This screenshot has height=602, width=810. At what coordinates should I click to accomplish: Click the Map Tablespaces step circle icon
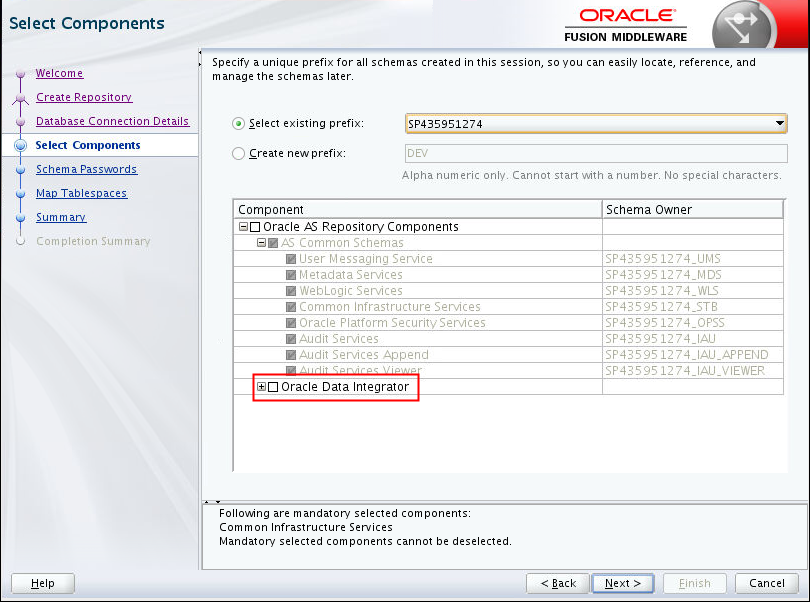[x=22, y=193]
